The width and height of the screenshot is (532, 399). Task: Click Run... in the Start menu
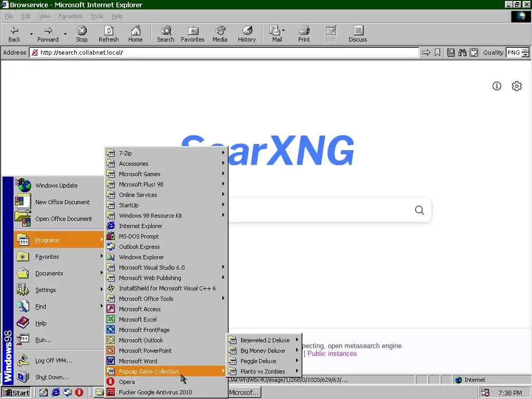59,340
